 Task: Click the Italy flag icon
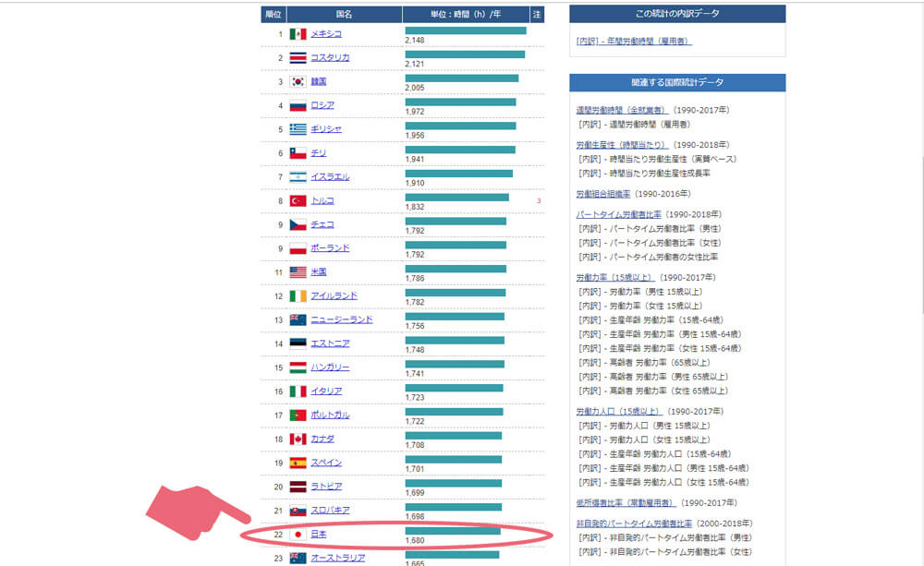(298, 391)
